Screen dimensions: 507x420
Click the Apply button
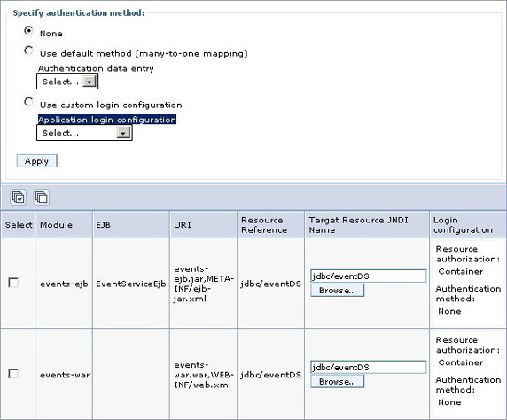(x=37, y=161)
